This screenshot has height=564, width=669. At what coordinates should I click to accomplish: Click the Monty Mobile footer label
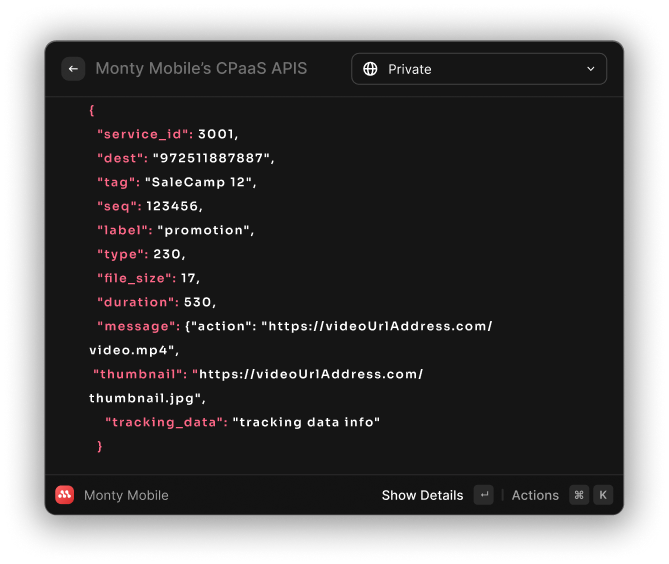tap(126, 495)
